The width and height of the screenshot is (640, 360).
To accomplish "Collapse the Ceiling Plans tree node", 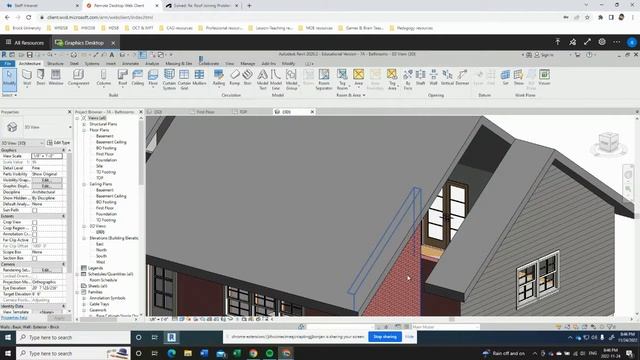I will coord(84,184).
